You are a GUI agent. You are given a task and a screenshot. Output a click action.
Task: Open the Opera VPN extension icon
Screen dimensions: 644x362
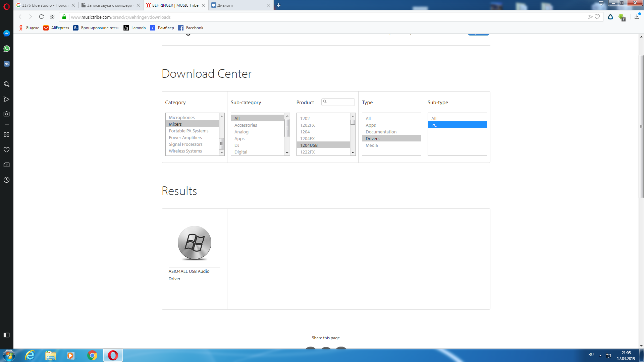tap(610, 17)
